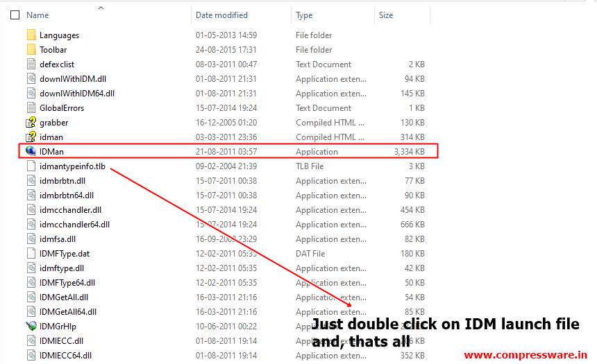Click the IDMIECC.dll file icon
Image resolution: width=597 pixels, height=364 pixels.
(31, 341)
